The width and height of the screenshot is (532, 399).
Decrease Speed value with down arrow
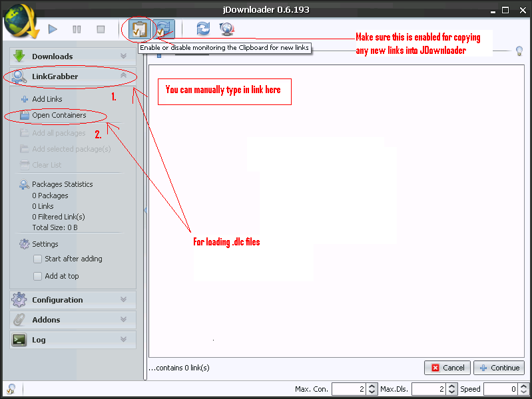click(523, 392)
